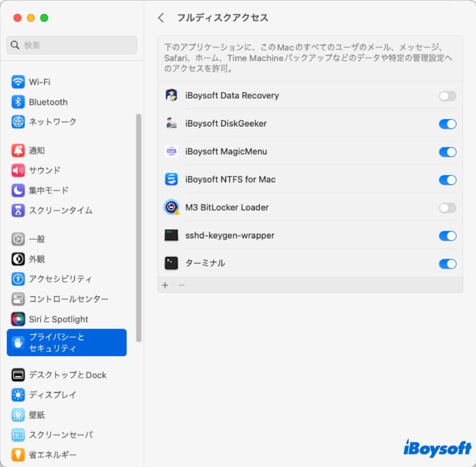This screenshot has height=467, width=476.
Task: Switch off sshd-keygen-wrapper toggle
Action: pos(447,236)
